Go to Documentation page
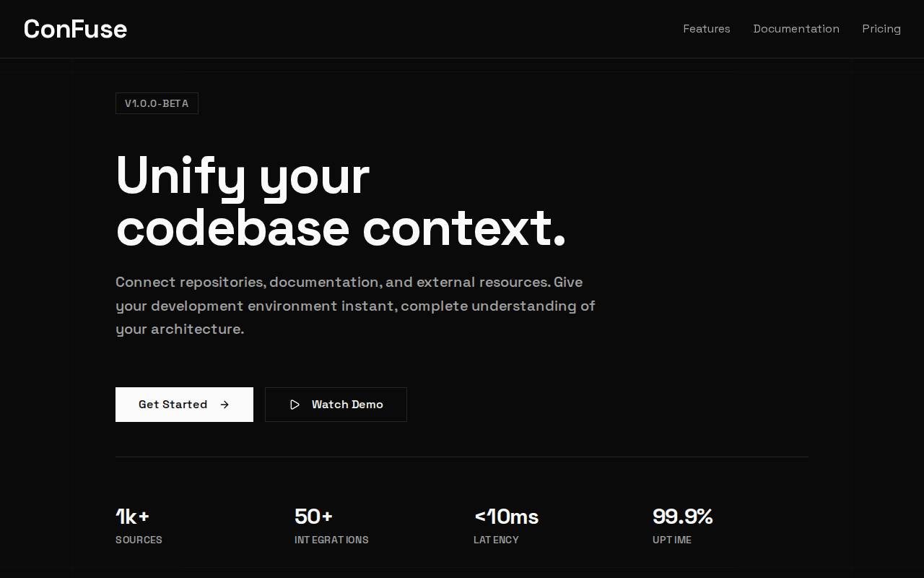The image size is (924, 578). click(796, 29)
